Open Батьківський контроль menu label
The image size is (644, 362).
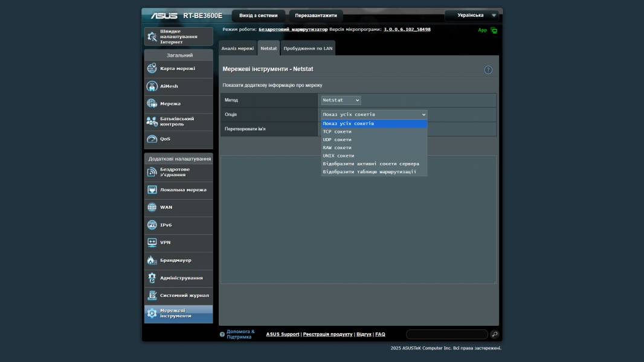tap(177, 121)
